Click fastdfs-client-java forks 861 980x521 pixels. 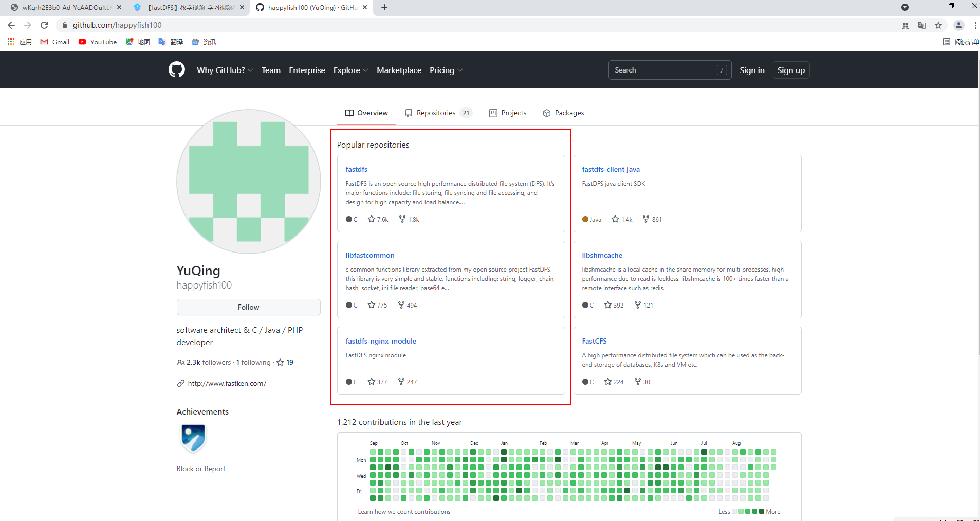[652, 219]
